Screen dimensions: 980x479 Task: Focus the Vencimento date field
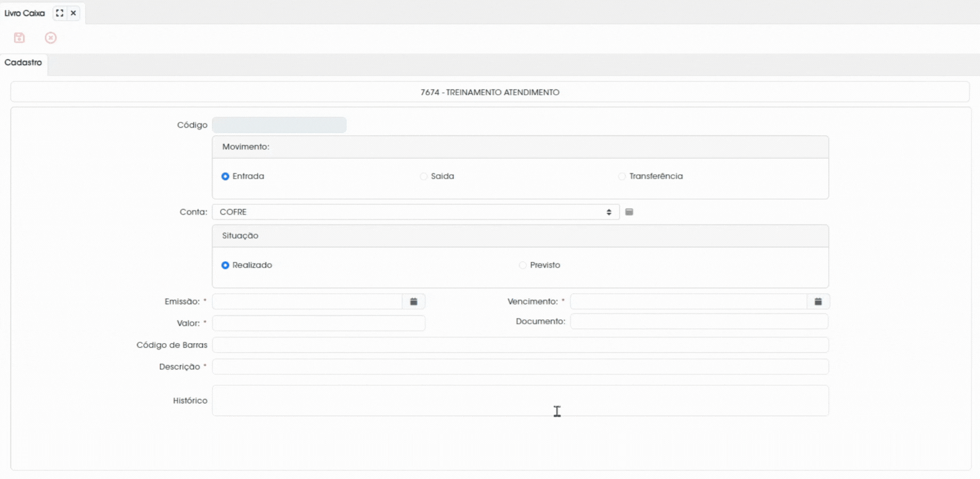coord(689,301)
